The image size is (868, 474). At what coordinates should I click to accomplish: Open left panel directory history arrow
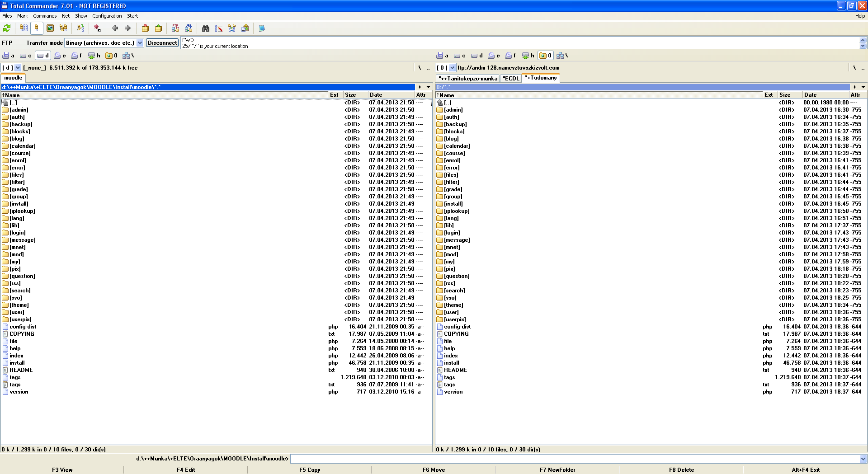(x=428, y=87)
